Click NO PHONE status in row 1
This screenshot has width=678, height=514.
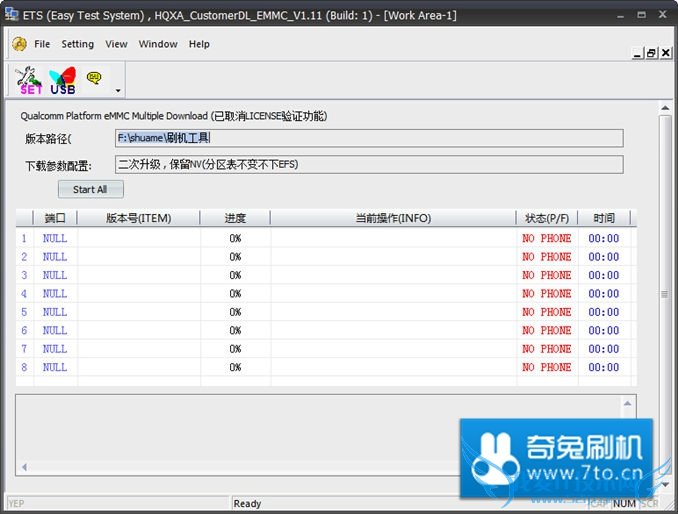[x=547, y=238]
